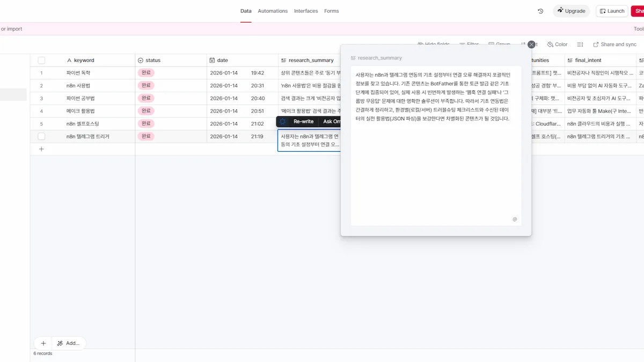Switch to the Automations tab

pos(273,11)
